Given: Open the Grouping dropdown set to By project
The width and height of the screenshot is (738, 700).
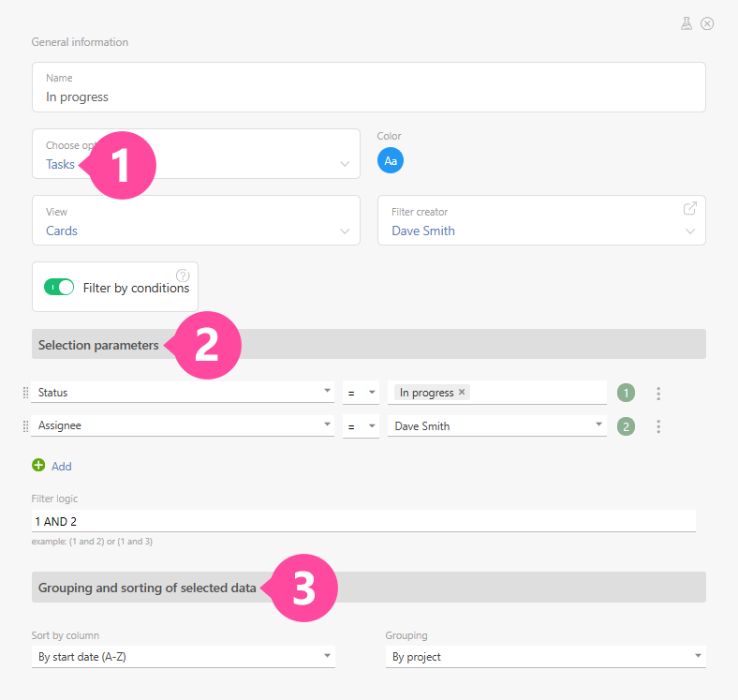Looking at the screenshot, I should (x=545, y=657).
